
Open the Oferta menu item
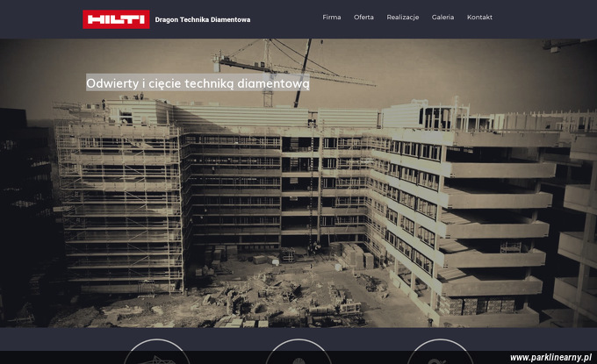click(x=363, y=18)
